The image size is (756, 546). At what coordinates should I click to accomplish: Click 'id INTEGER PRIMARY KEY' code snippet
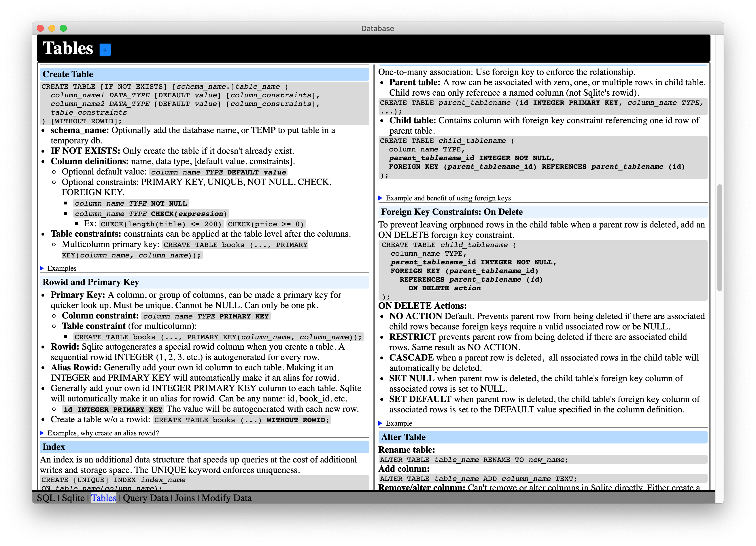coord(113,409)
